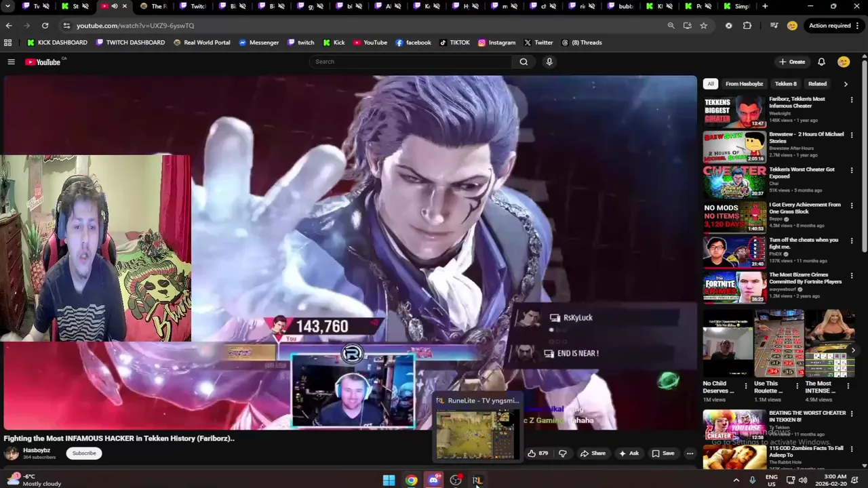The height and width of the screenshot is (488, 868).
Task: Open options menu for Turn off the cheats video
Action: (x=852, y=241)
